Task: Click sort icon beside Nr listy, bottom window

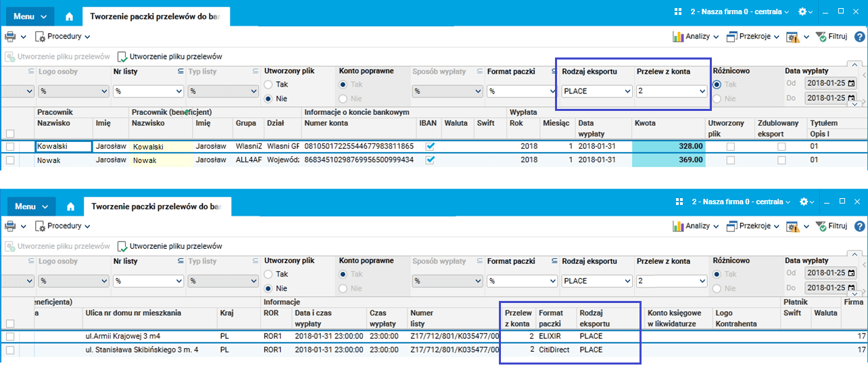Action: point(180,260)
